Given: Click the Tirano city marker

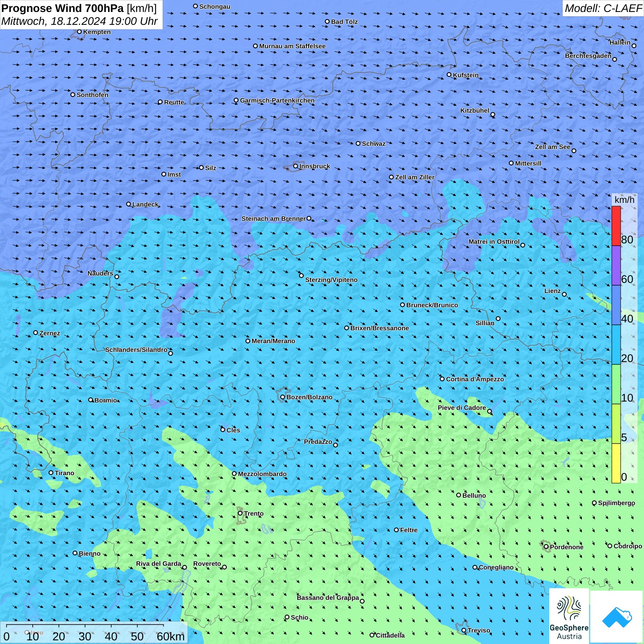Looking at the screenshot, I should [51, 472].
